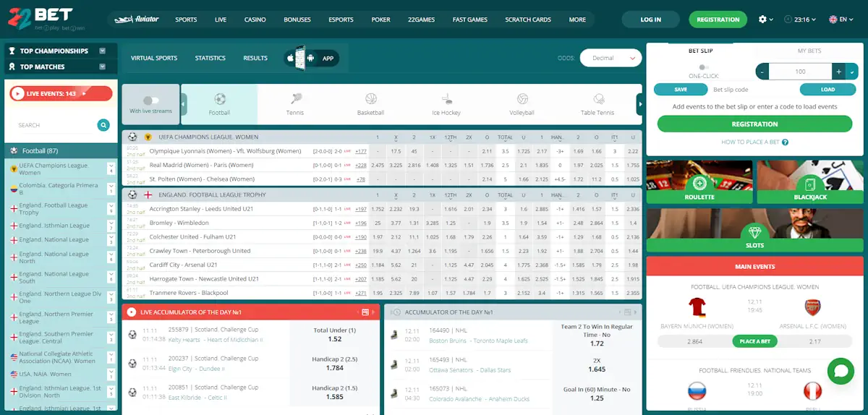
Task: Expand more markets +177 for Lyonnais match
Action: (x=360, y=151)
